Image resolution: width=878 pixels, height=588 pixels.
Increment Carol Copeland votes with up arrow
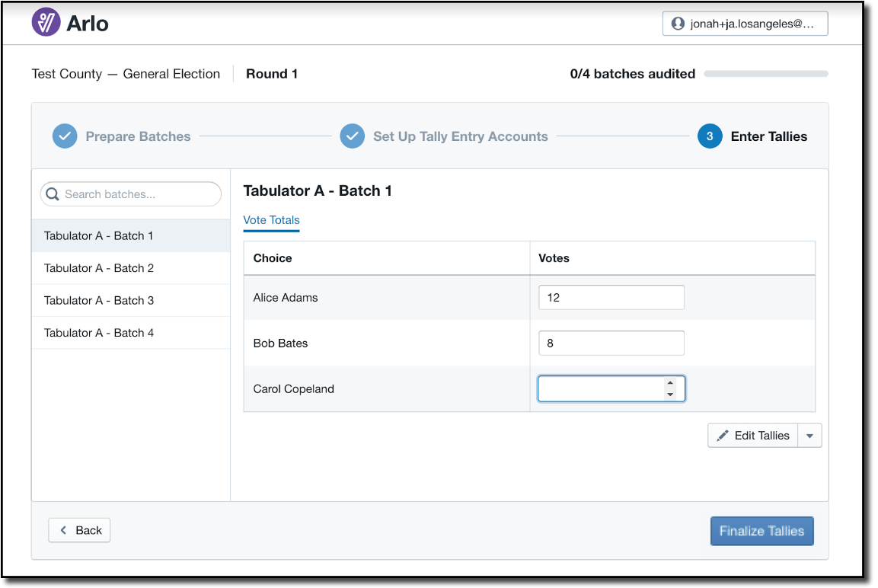670,383
